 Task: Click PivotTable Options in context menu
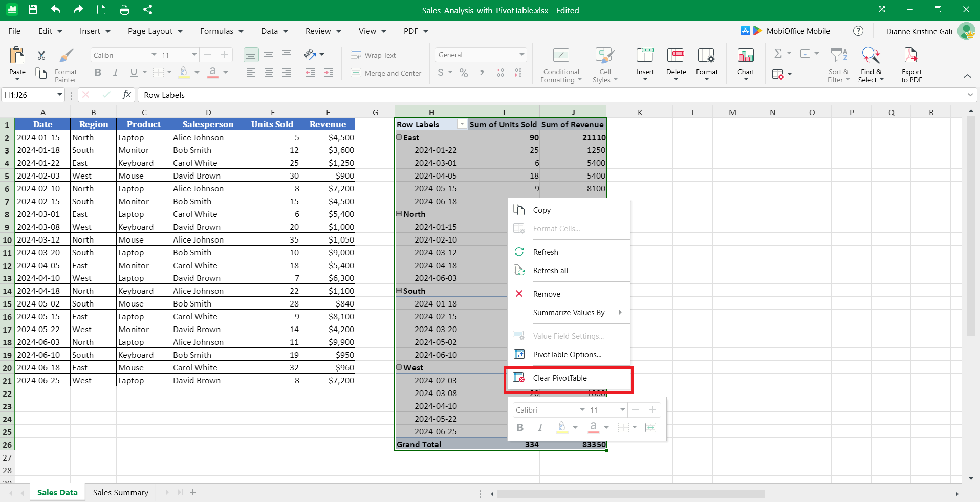567,355
